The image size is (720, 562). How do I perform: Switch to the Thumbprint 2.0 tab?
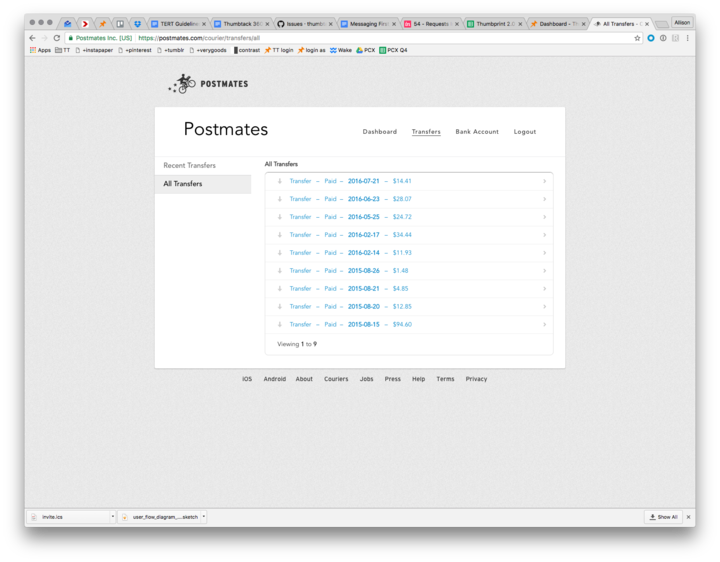pos(495,23)
